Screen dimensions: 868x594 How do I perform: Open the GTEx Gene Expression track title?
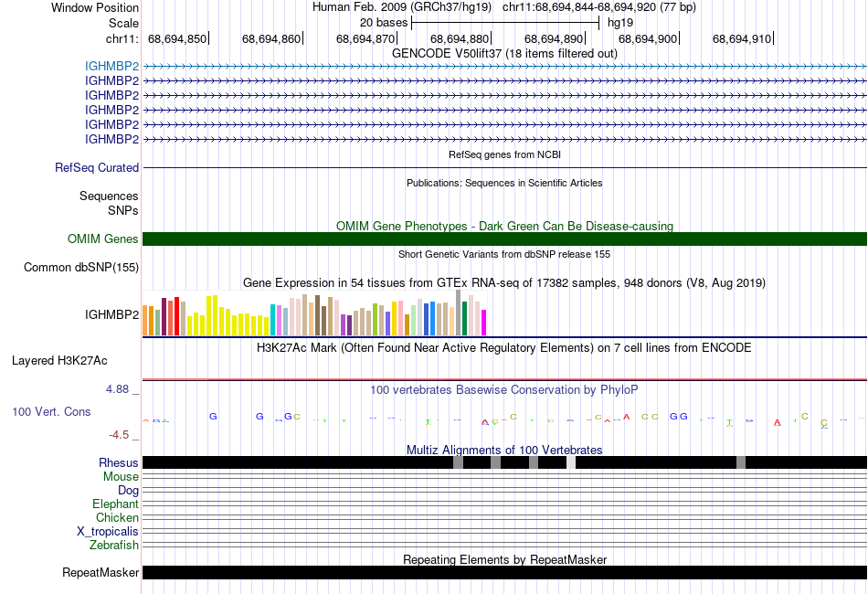504,283
